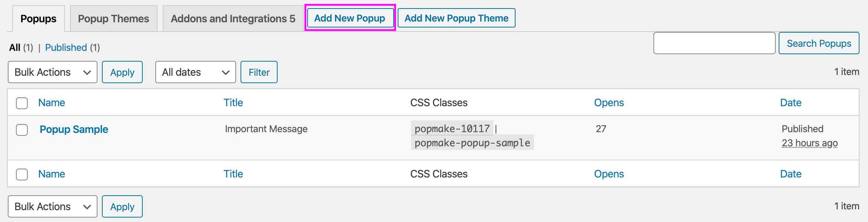
Task: Expand the bottom Bulk Actions dropdown
Action: point(53,206)
